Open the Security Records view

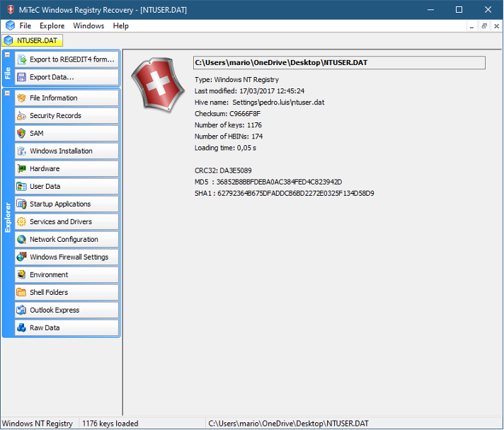(67, 115)
